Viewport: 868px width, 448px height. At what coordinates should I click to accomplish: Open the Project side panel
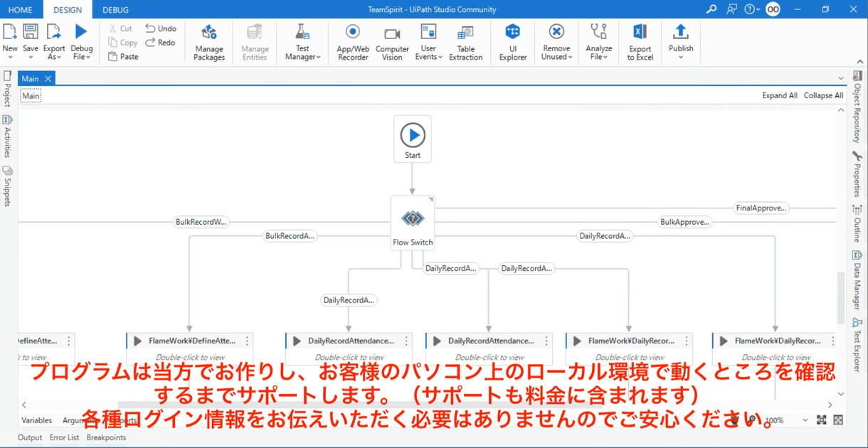click(7, 89)
